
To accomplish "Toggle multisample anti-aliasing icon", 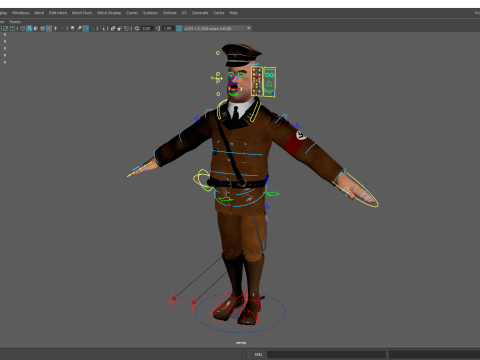I will [x=86, y=28].
